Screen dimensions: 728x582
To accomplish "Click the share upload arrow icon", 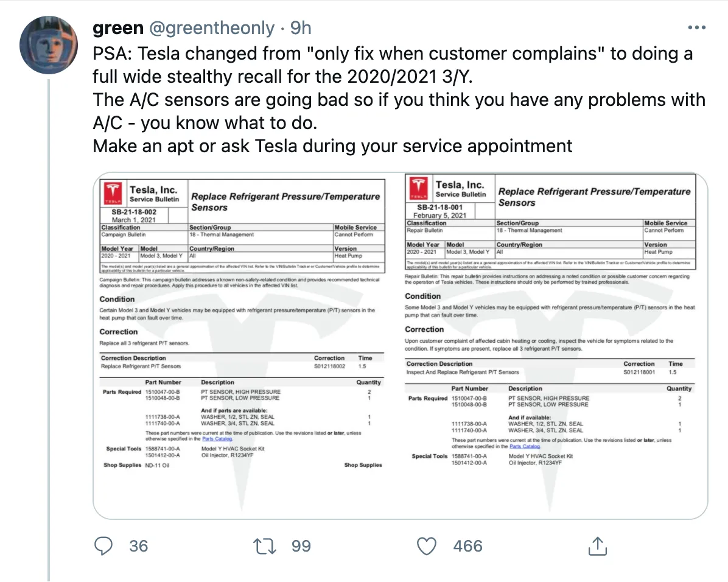I will [598, 546].
